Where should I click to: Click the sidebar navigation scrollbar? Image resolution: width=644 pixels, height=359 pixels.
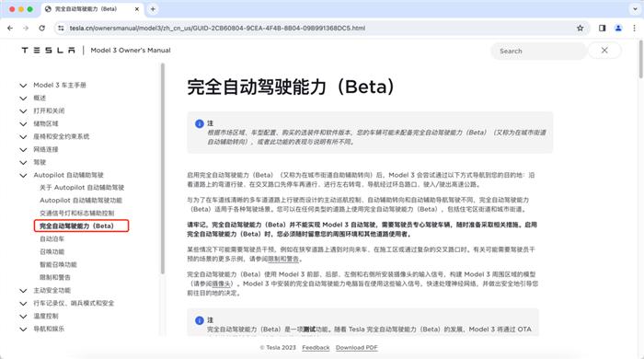(x=163, y=168)
